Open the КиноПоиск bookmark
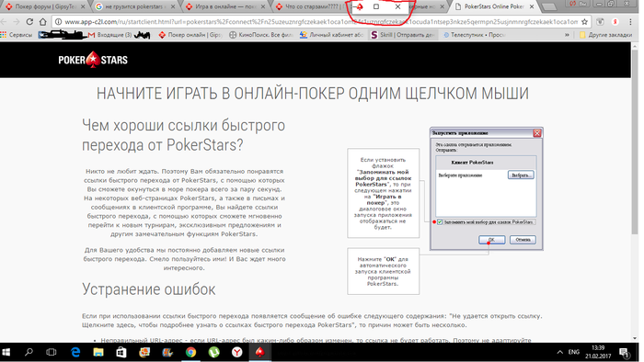Image resolution: width=644 pixels, height=362 pixels. click(x=261, y=35)
